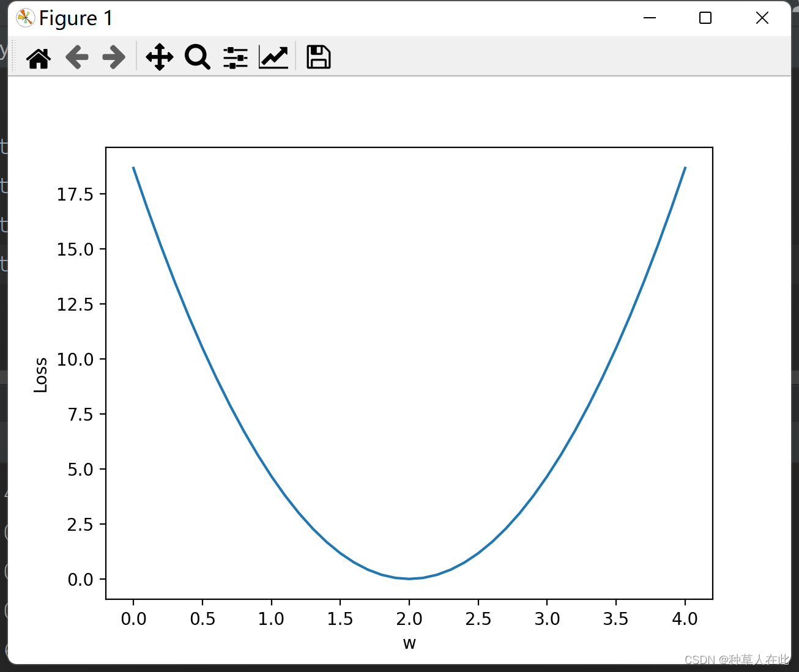Image resolution: width=799 pixels, height=672 pixels.
Task: Click the w x-axis label
Action: pyautogui.click(x=409, y=643)
